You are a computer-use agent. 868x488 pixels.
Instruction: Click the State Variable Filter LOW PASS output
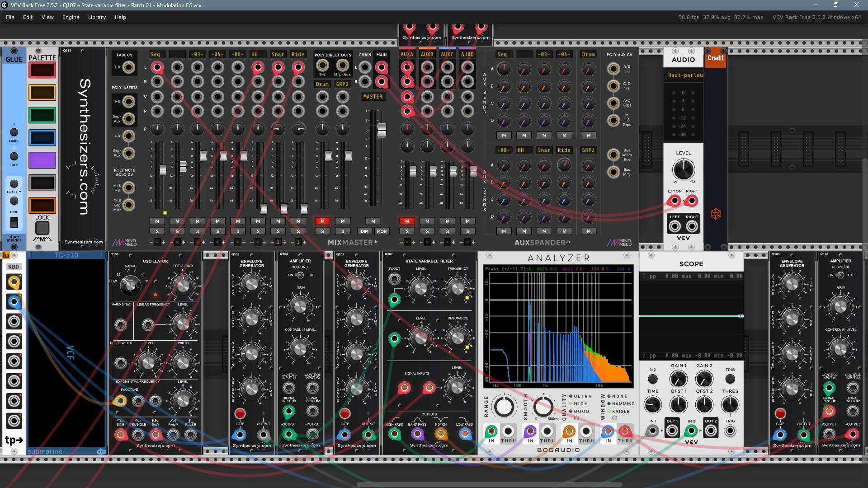click(464, 434)
